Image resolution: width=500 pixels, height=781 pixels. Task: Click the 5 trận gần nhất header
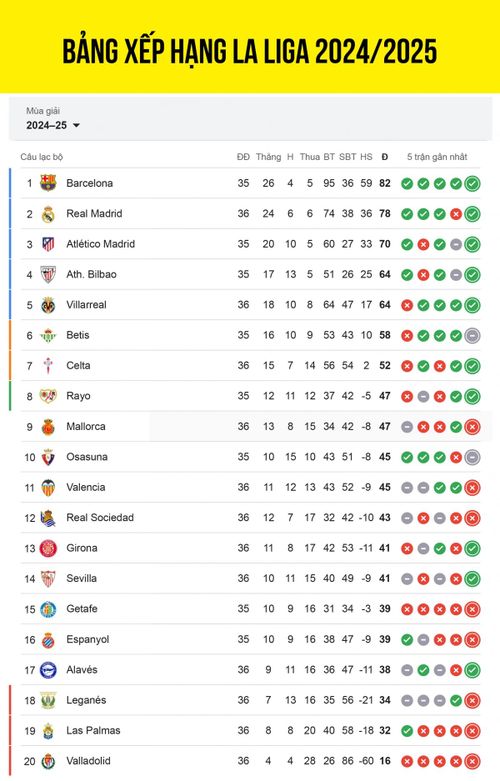[x=437, y=157]
